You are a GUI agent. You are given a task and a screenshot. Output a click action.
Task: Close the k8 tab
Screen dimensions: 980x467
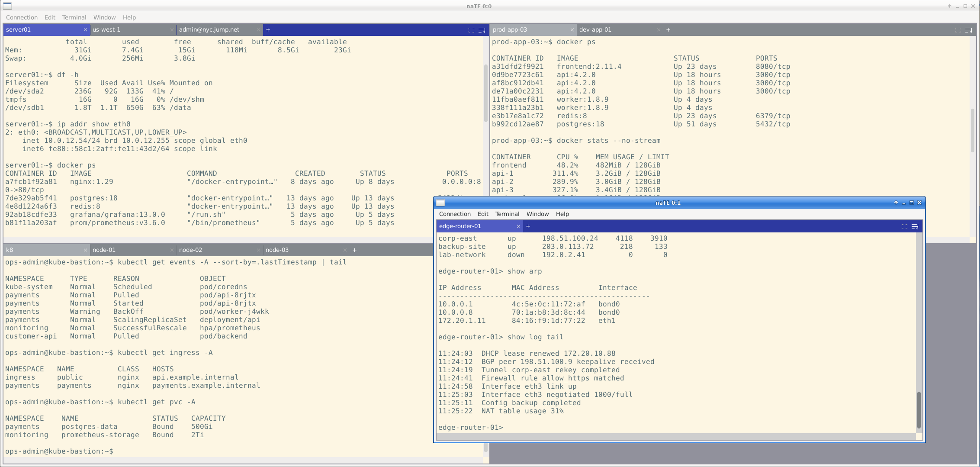(x=85, y=250)
